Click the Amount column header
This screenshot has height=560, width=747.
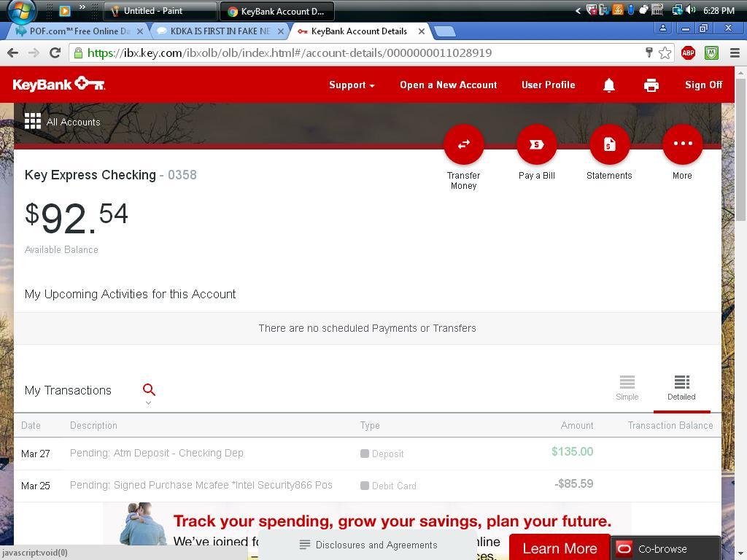tap(577, 425)
